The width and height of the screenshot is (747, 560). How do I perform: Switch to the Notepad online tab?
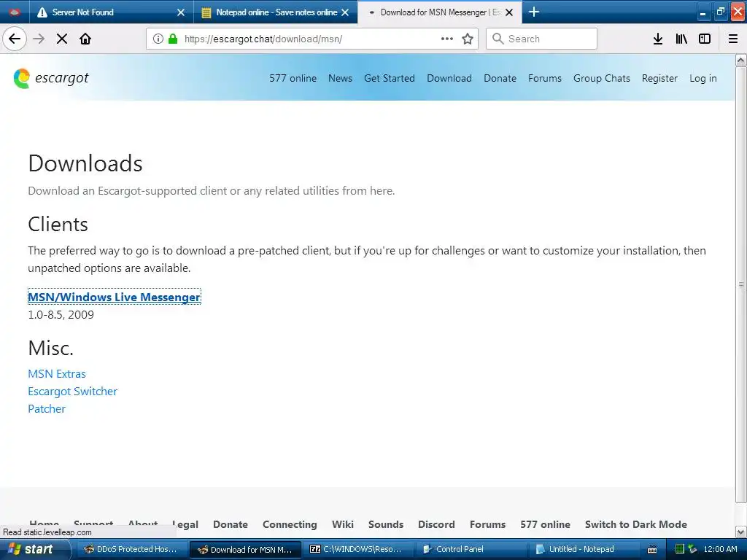click(276, 12)
